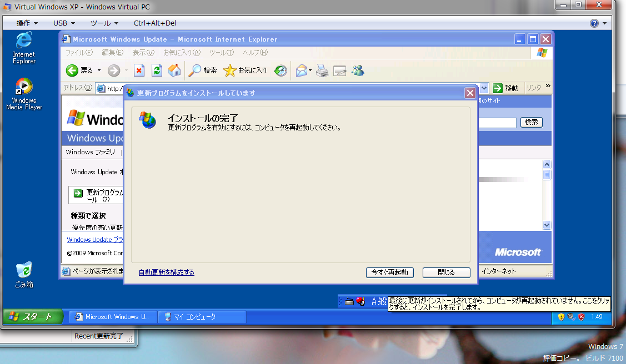Click the Mail envelope toolbar icon
Viewport: 626px width, 364px height.
coord(302,70)
